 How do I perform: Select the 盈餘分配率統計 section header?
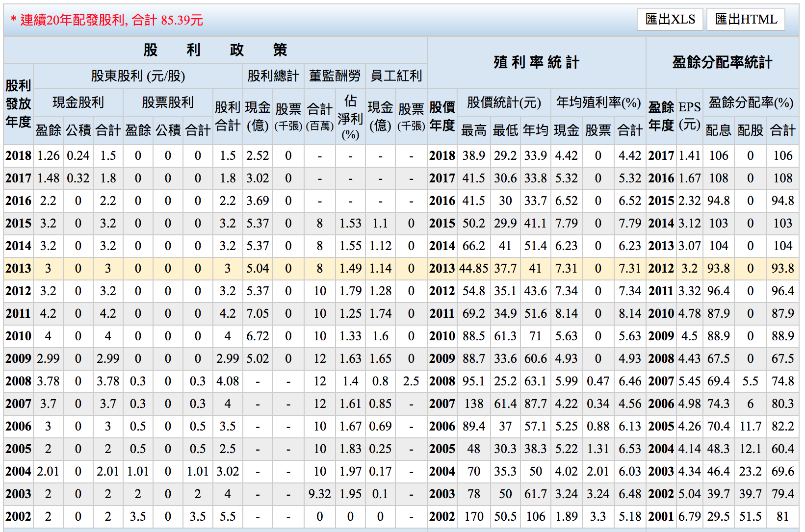(x=722, y=62)
